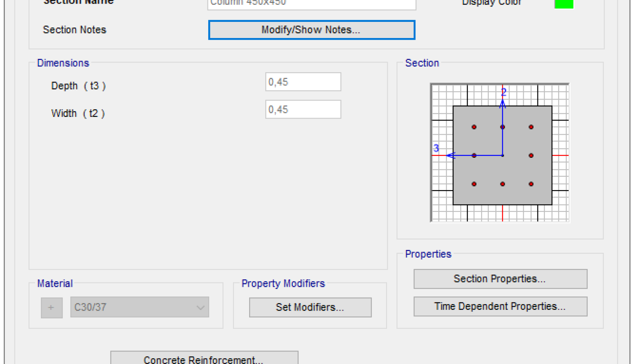Click the top-right red rebar dot
The image size is (639, 364).
[531, 127]
